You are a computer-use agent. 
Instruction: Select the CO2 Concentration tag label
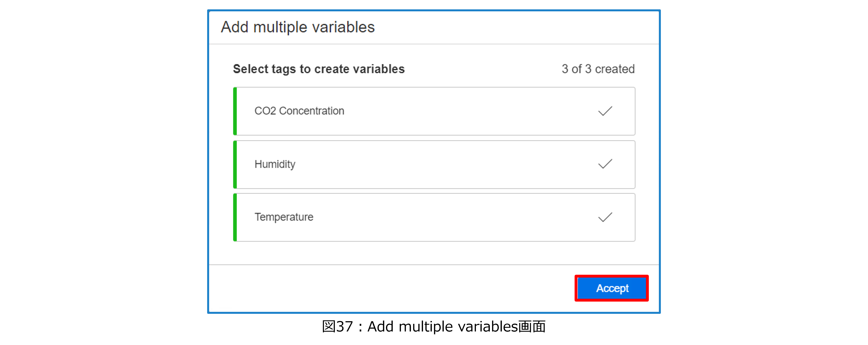[x=299, y=111]
